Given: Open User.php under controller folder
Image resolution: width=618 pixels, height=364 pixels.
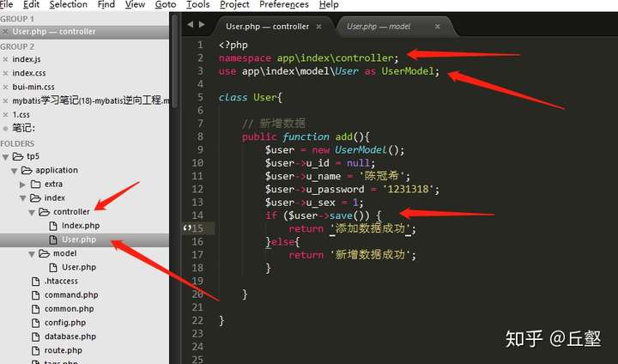Looking at the screenshot, I should [79, 240].
